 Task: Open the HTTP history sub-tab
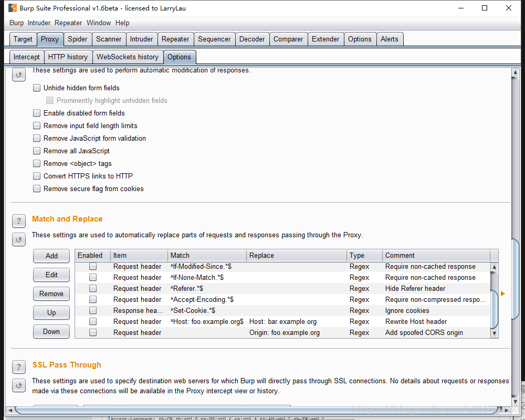point(68,57)
